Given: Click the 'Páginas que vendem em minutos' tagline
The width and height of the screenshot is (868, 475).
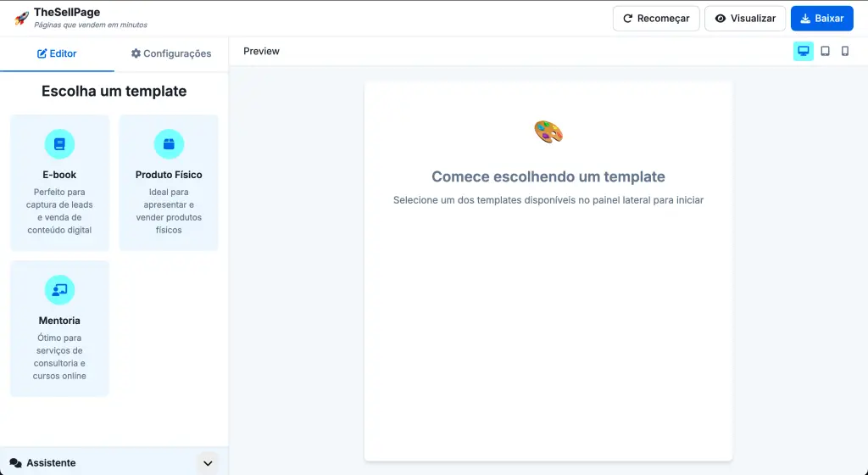Looking at the screenshot, I should point(91,25).
